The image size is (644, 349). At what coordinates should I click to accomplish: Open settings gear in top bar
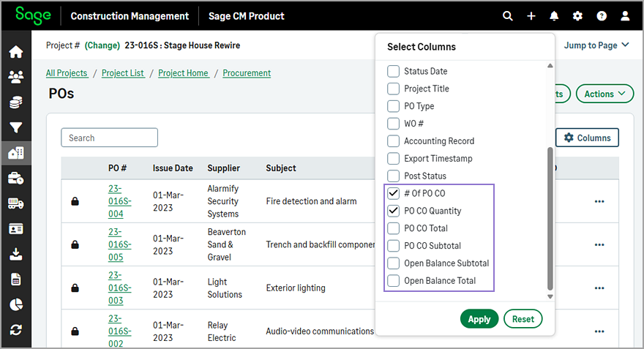pyautogui.click(x=577, y=16)
